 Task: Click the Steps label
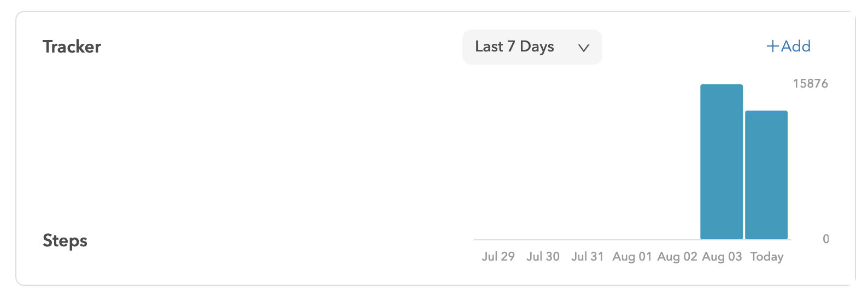[65, 241]
